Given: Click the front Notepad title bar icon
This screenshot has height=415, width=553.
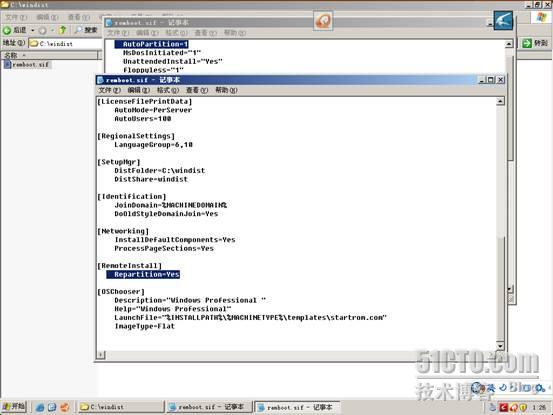Looking at the screenshot, I should coord(101,80).
